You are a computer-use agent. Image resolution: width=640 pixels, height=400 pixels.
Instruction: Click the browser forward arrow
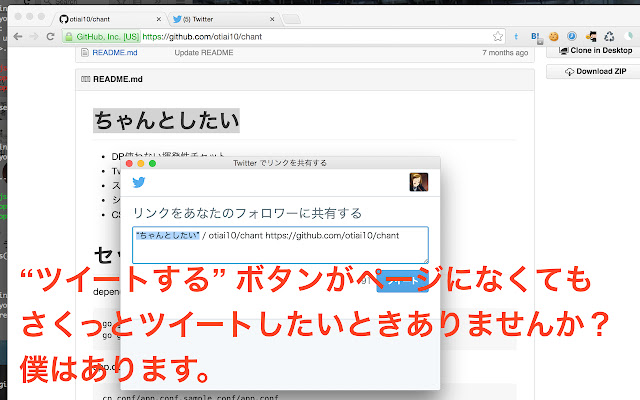[34, 36]
